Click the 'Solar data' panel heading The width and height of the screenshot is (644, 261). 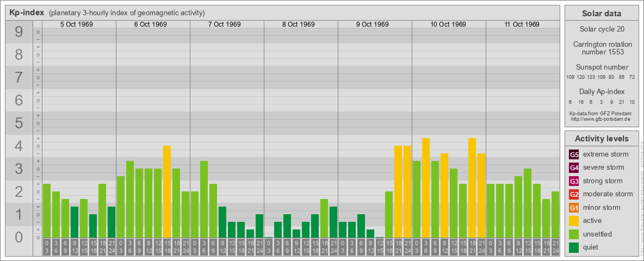tap(602, 14)
